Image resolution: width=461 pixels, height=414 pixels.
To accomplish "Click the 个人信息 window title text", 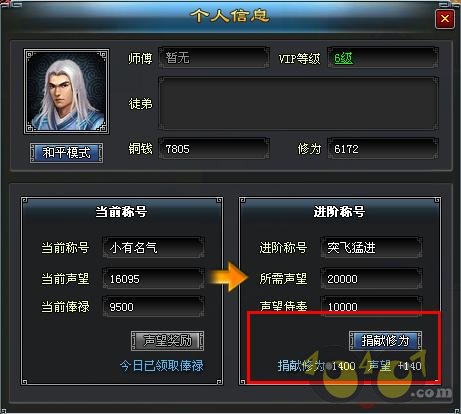I will pos(230,16).
